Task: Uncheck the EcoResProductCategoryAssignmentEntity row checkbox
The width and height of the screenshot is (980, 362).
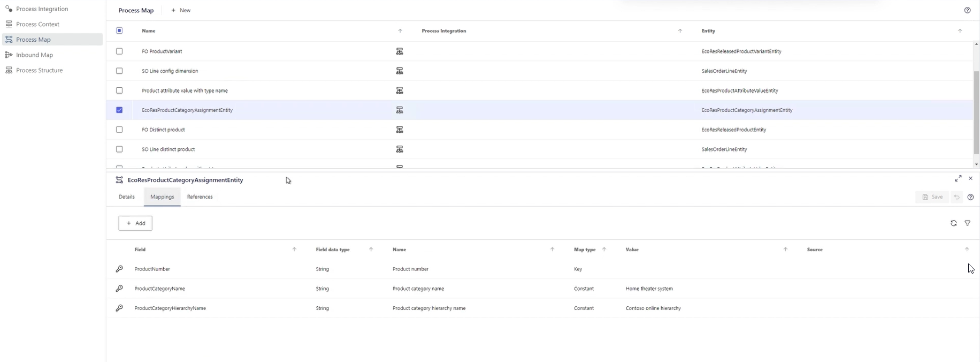Action: pos(119,110)
